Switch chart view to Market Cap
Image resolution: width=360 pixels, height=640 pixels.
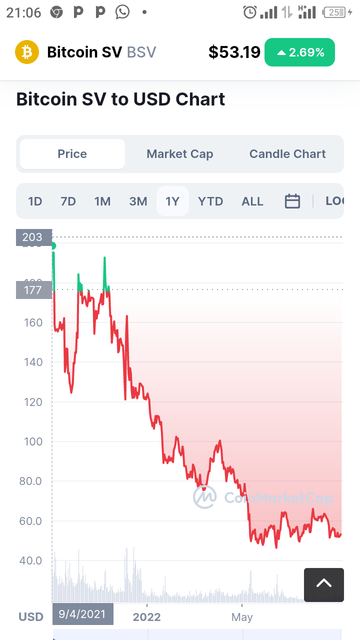point(180,154)
